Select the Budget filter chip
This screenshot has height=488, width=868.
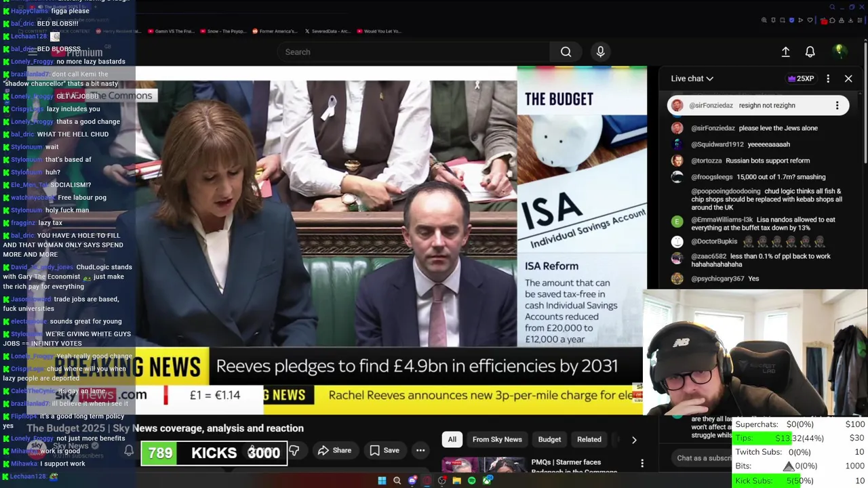coord(549,439)
